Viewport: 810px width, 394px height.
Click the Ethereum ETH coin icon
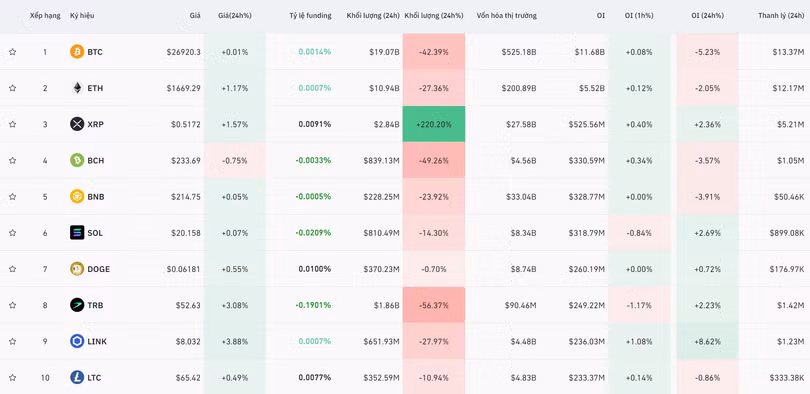coord(77,88)
